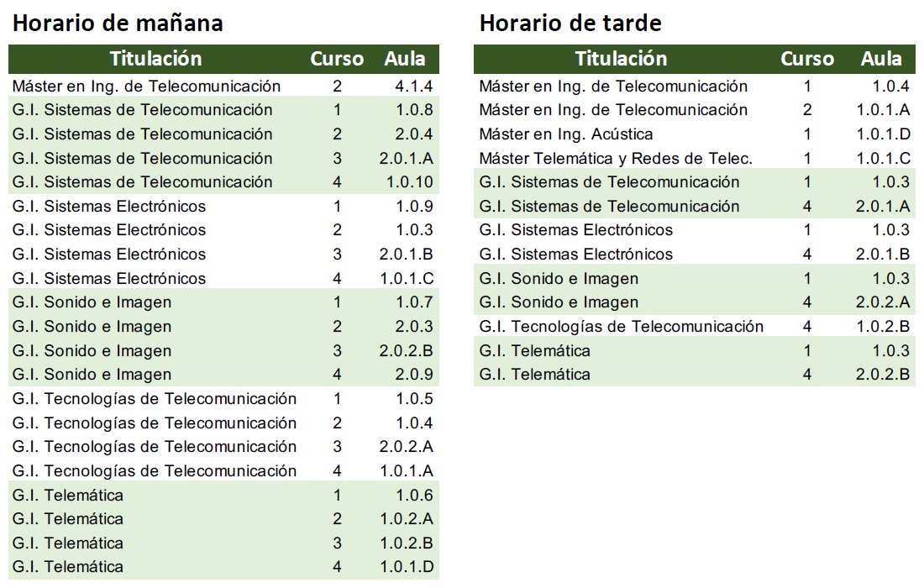Click aula 2.0.9 in morning schedule
This screenshot has width=924, height=588.
click(x=413, y=374)
